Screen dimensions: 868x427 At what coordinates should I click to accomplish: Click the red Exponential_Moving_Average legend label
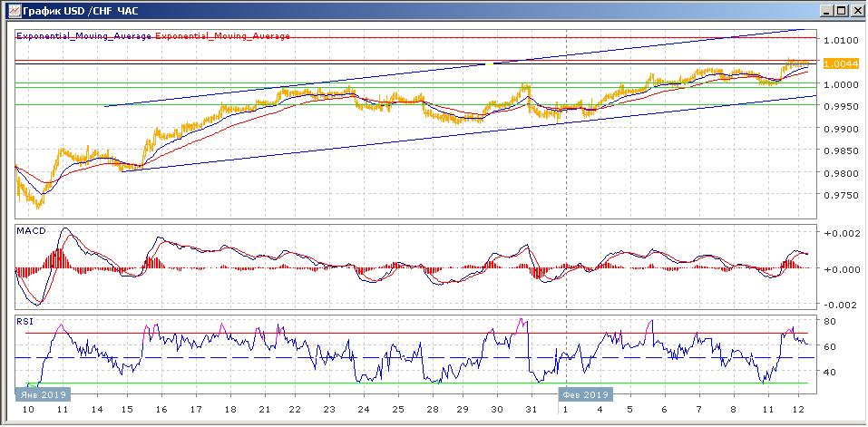[222, 36]
